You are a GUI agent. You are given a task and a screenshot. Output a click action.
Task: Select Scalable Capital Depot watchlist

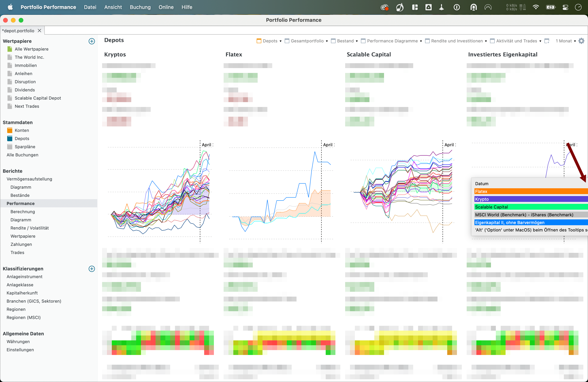coord(38,98)
